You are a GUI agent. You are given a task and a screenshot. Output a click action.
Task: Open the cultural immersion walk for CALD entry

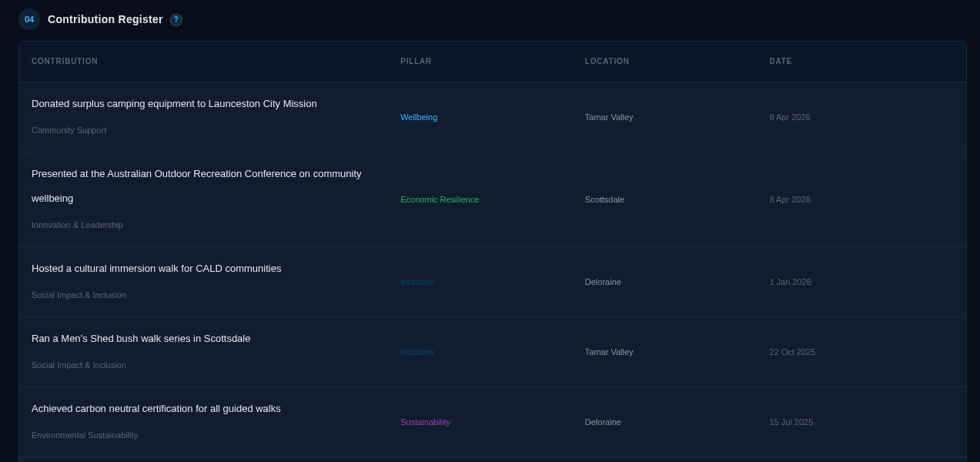point(156,269)
